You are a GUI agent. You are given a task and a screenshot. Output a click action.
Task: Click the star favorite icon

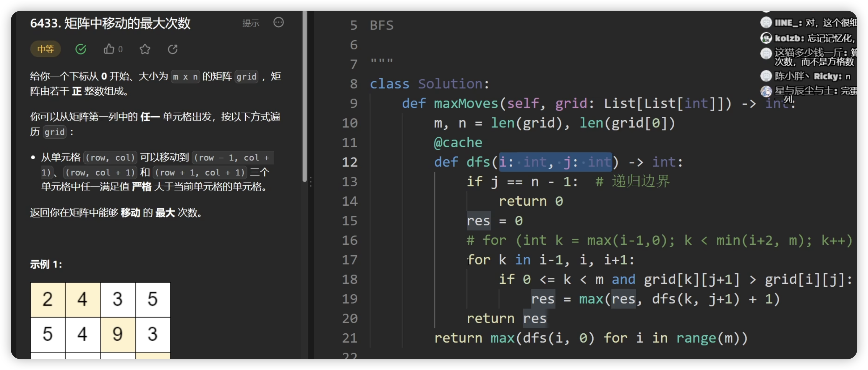click(145, 49)
